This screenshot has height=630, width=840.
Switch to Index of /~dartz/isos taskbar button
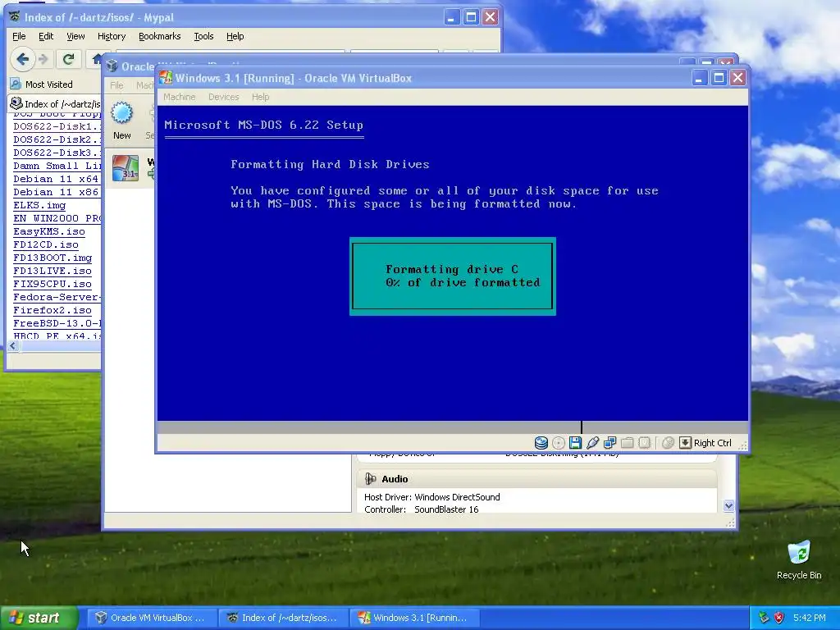click(x=283, y=618)
